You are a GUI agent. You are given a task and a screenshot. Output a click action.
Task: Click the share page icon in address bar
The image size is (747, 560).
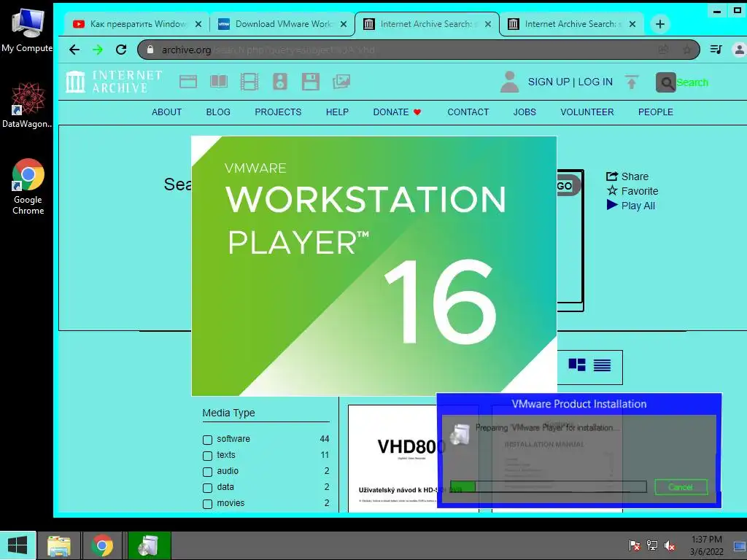[663, 50]
